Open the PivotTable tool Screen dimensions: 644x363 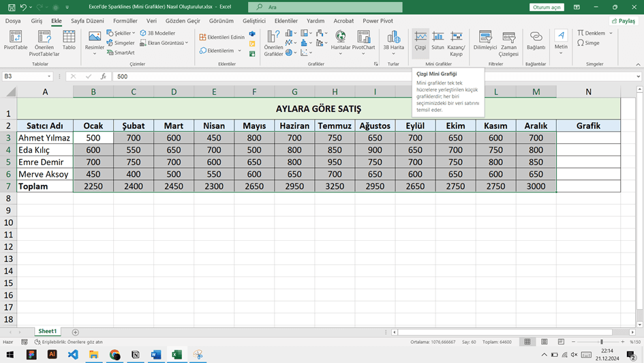15,41
